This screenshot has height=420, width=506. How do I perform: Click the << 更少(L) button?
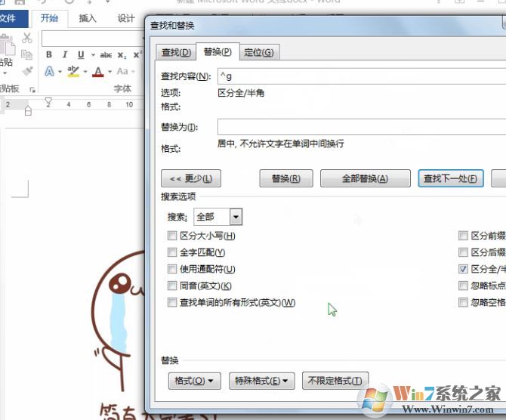click(x=191, y=178)
